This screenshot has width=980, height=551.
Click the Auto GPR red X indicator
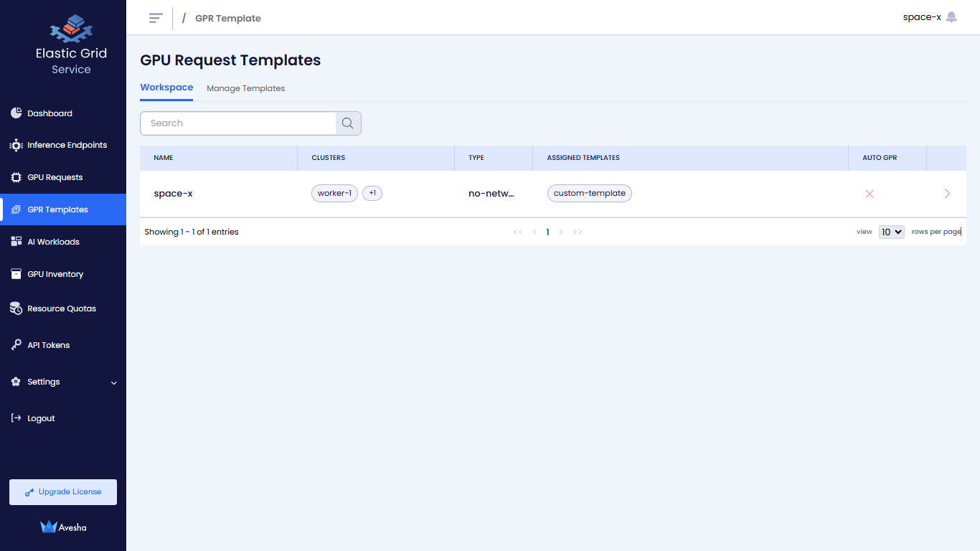[870, 194]
